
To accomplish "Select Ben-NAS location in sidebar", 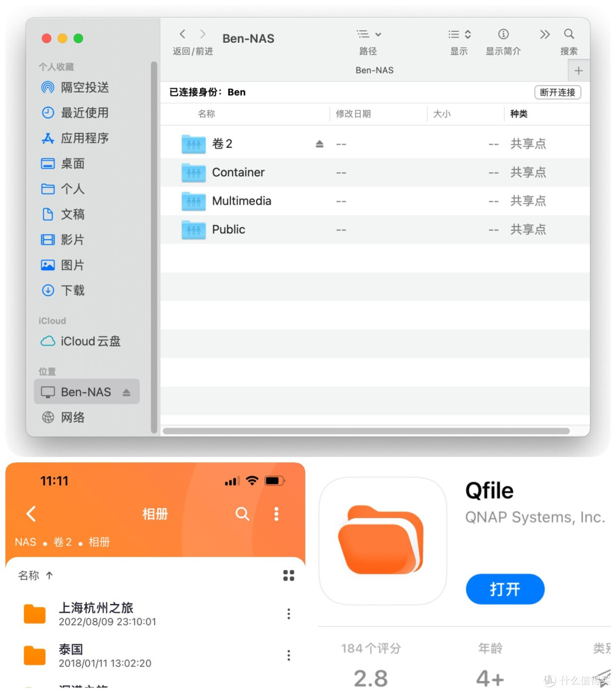I will coord(87,392).
